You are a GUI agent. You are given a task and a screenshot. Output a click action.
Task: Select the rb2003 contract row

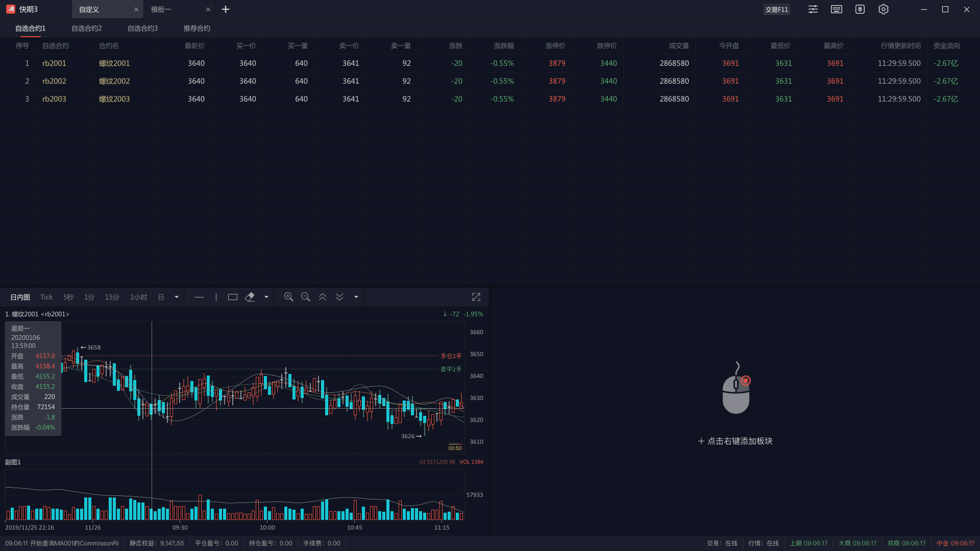[490, 99]
